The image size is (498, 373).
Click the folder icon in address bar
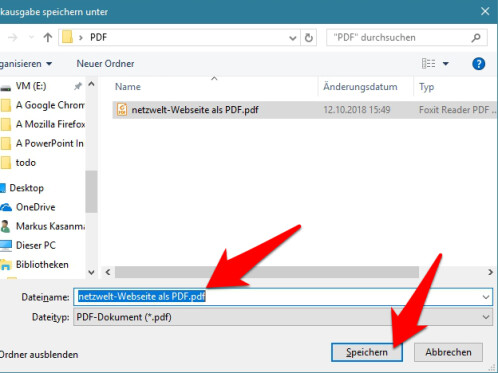point(67,37)
